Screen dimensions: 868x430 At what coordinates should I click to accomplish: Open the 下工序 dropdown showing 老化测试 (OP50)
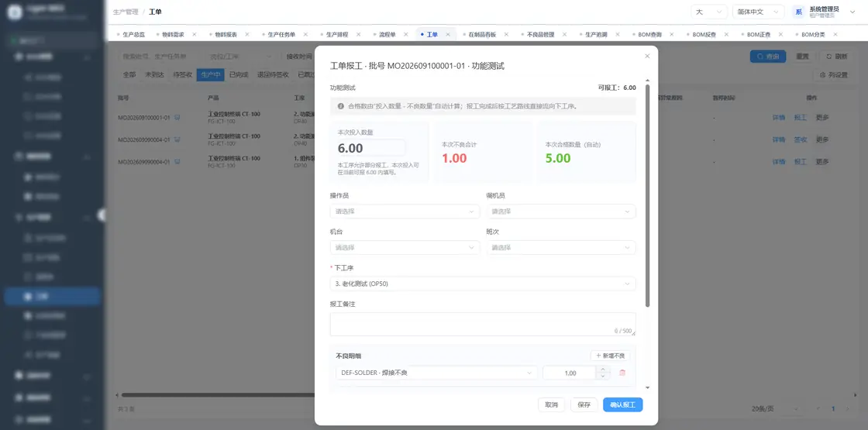pos(483,284)
